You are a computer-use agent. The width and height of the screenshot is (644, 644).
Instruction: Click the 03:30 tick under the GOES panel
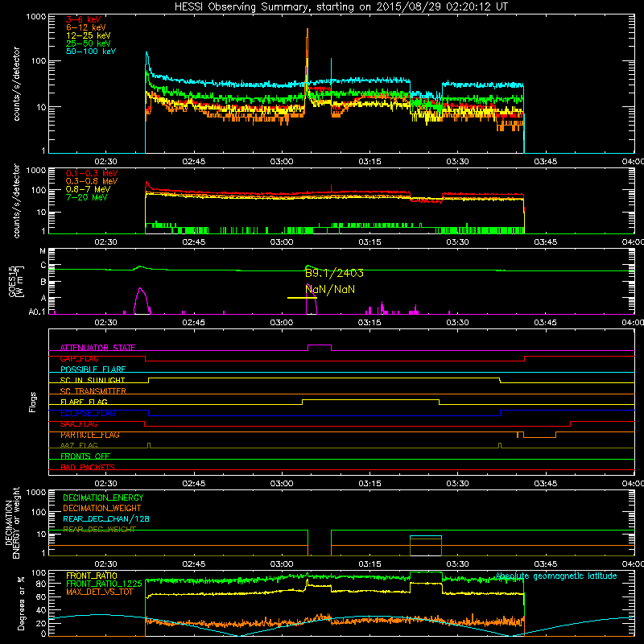(457, 323)
